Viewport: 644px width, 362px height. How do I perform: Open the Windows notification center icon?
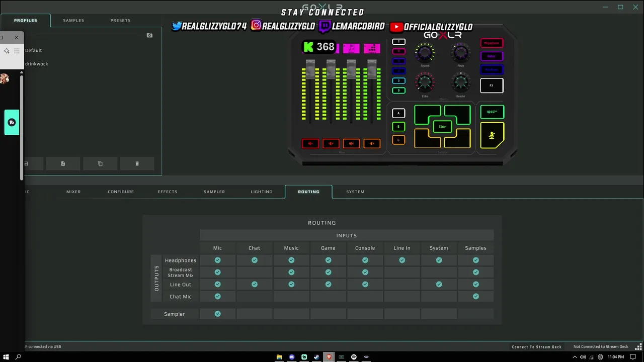[x=634, y=357]
